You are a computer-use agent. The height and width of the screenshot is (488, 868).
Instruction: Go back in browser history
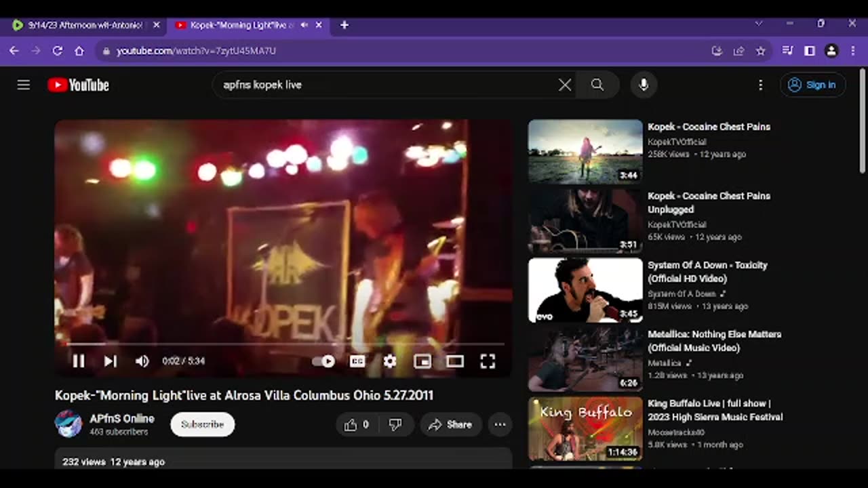click(14, 51)
